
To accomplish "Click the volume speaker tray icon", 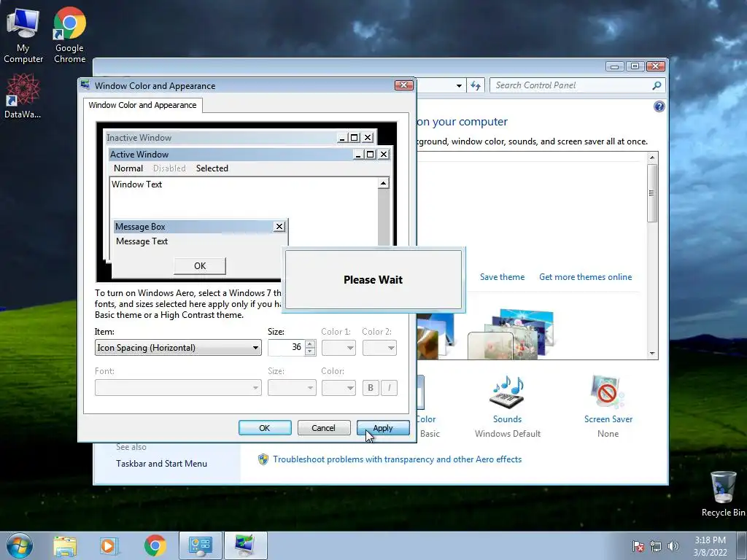I will pos(673,547).
